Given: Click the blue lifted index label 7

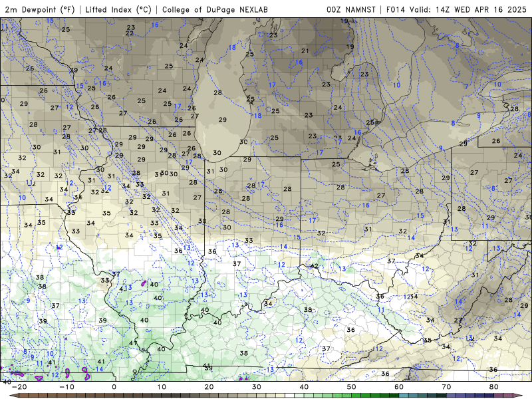Looking at the screenshot, I should tap(467, 86).
